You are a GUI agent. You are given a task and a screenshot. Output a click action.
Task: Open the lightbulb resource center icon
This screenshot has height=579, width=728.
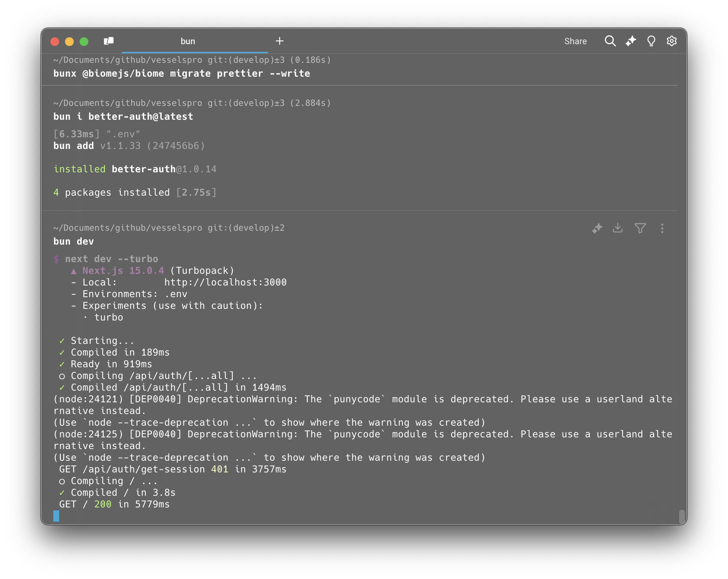[x=651, y=41]
